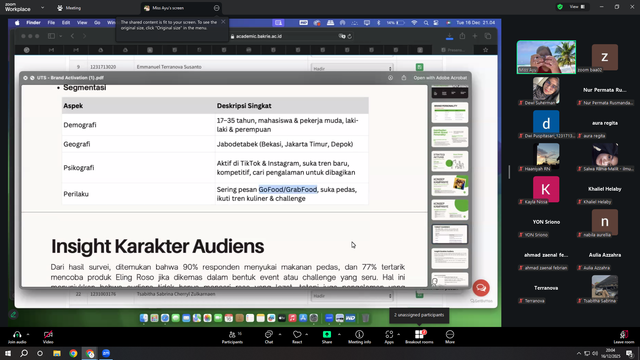Open the Zoom Workplace dropdown chevron
Image resolution: width=640 pixels, height=360 pixels.
42,7
